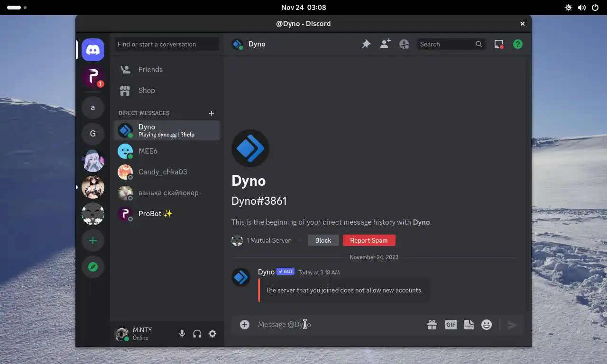This screenshot has width=607, height=364.
Task: Focus the Search field
Action: pyautogui.click(x=451, y=44)
